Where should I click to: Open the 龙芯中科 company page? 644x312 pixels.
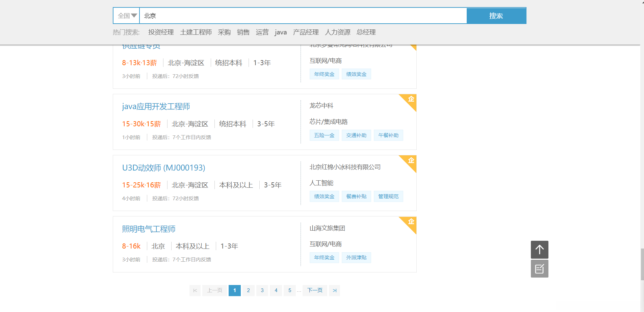tap(321, 106)
